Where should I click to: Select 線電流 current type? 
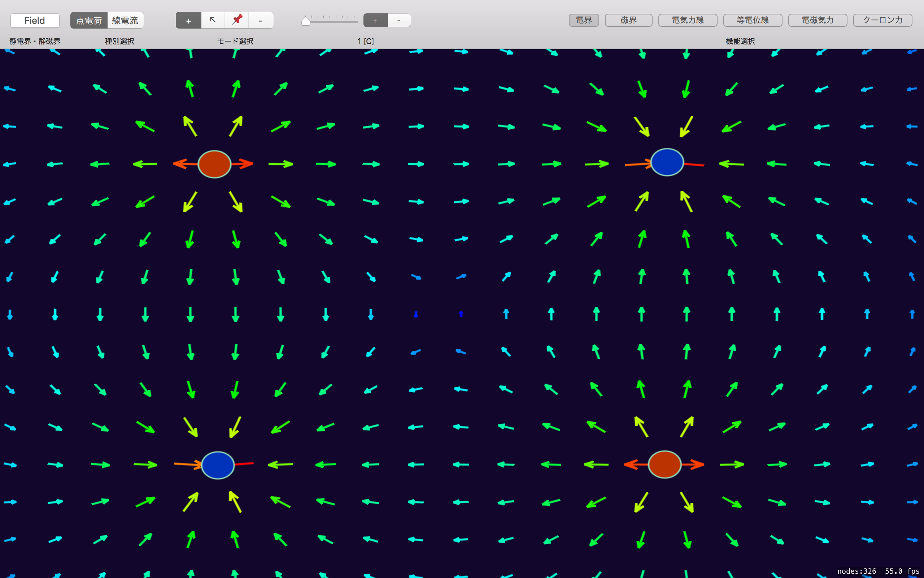pyautogui.click(x=125, y=21)
